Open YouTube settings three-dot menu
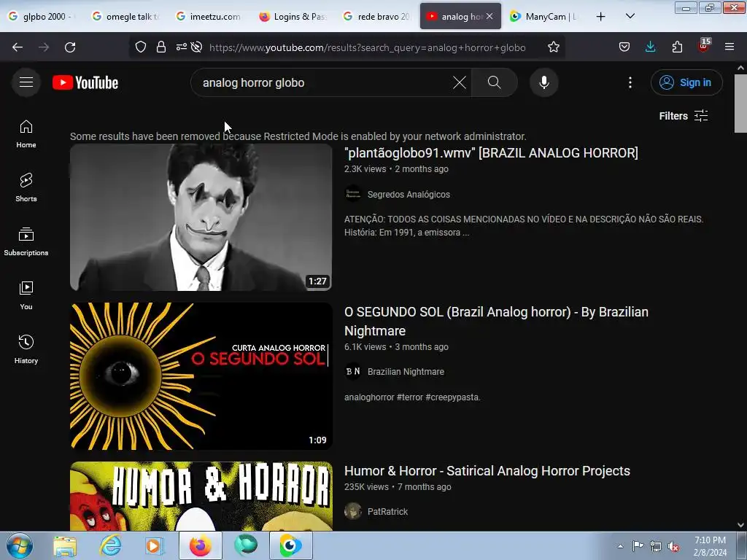 click(630, 82)
